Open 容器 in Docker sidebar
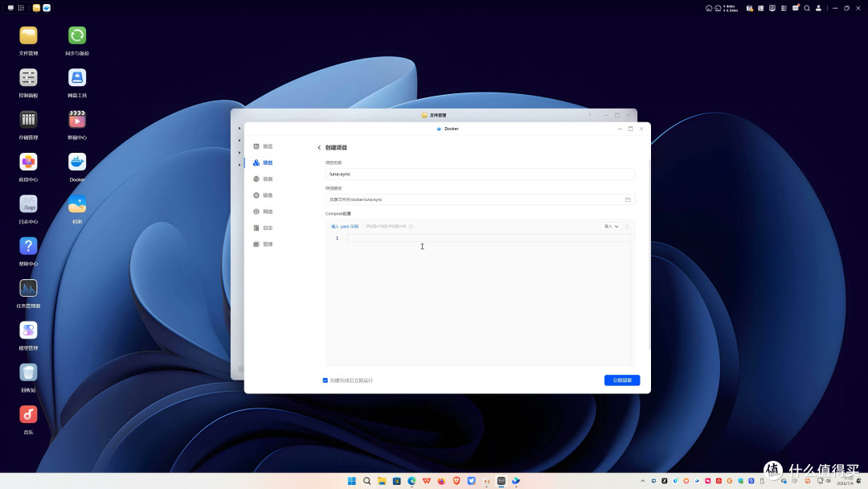Image resolution: width=868 pixels, height=489 pixels. tap(264, 179)
